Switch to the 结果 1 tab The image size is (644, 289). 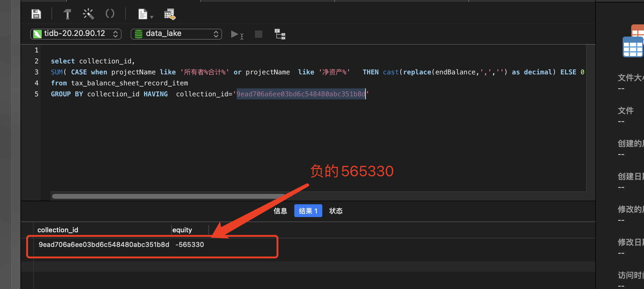308,211
